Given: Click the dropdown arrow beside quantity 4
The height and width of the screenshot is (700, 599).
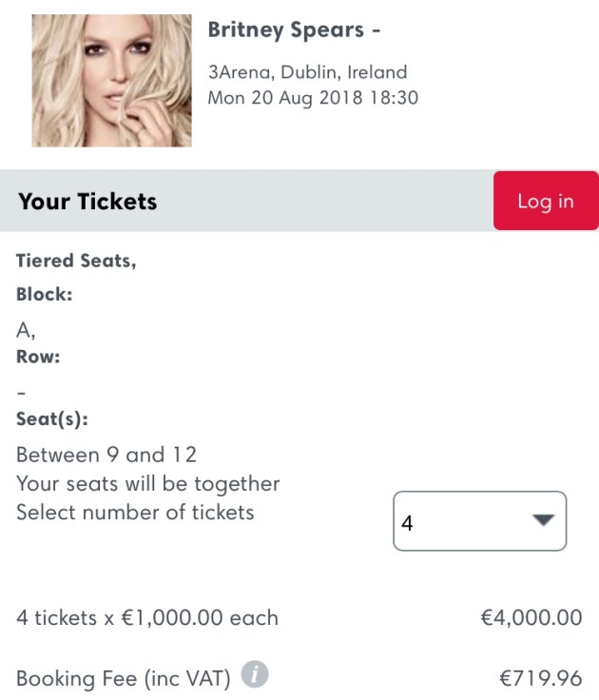Looking at the screenshot, I should pos(543,520).
